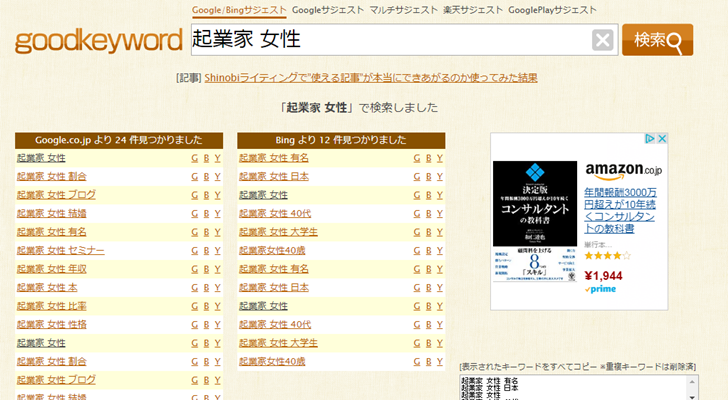
Task: Click Y link in the 性格 row
Action: (x=217, y=325)
